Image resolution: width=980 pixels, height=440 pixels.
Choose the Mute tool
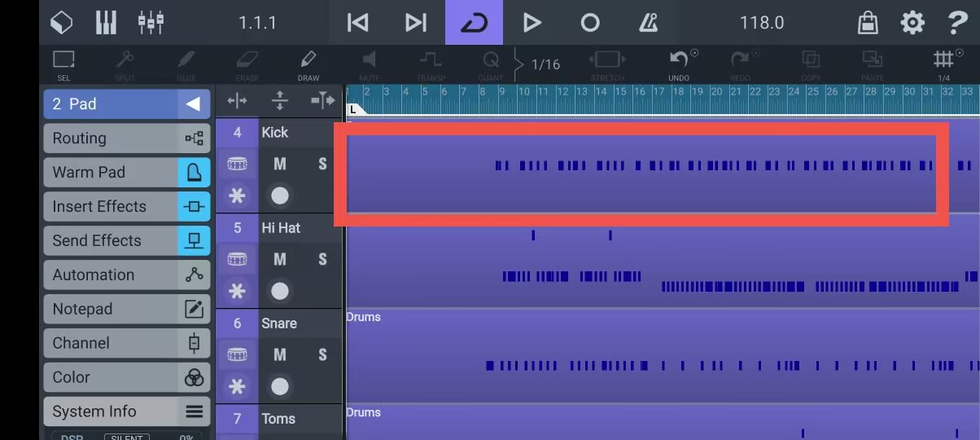point(370,64)
